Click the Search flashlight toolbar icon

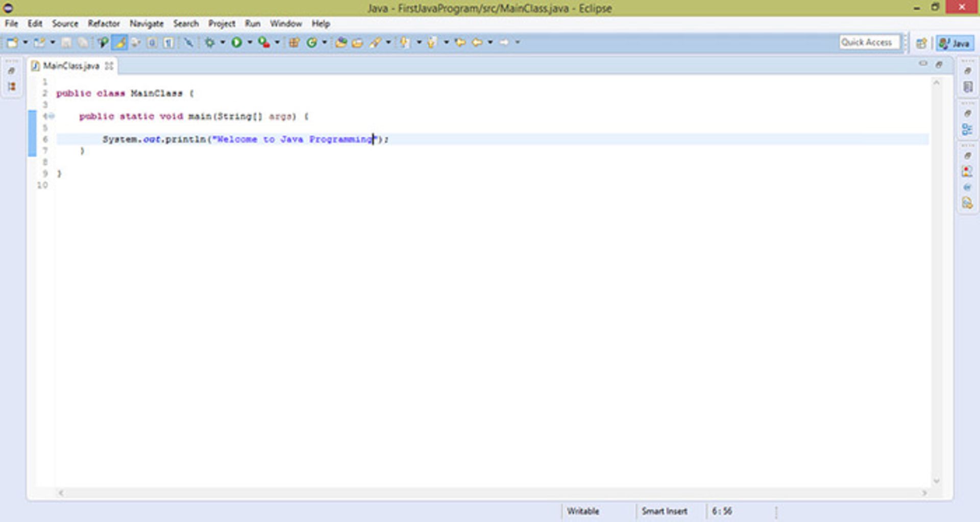click(375, 42)
